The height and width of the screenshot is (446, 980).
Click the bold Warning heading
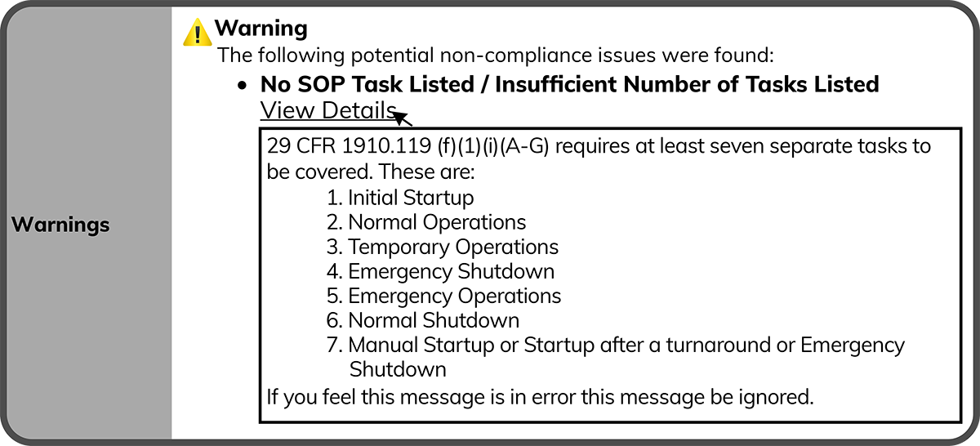tap(261, 29)
